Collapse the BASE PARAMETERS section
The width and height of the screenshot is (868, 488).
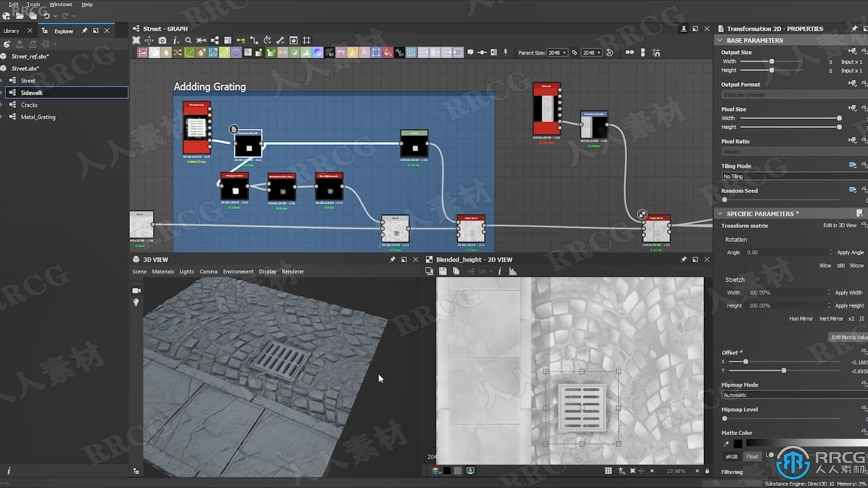point(720,40)
